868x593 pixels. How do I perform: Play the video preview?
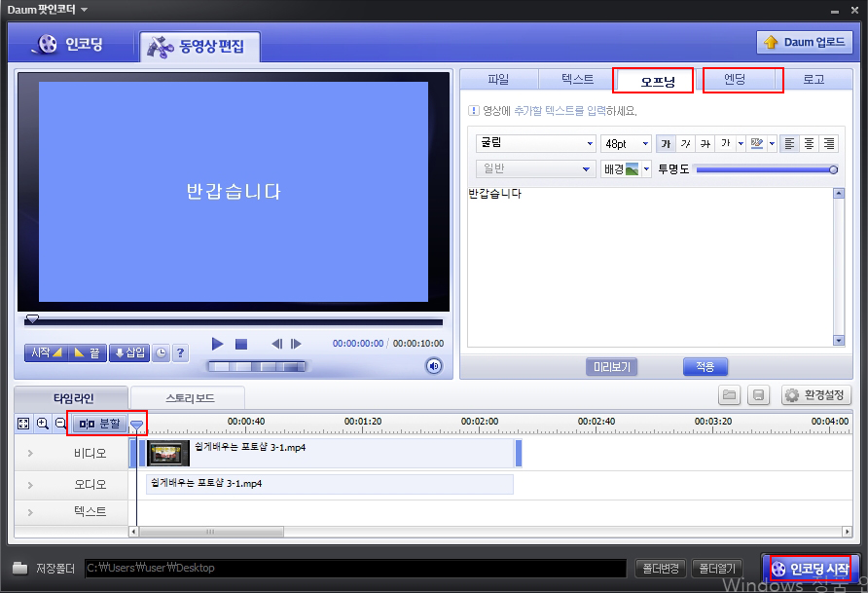pos(218,344)
